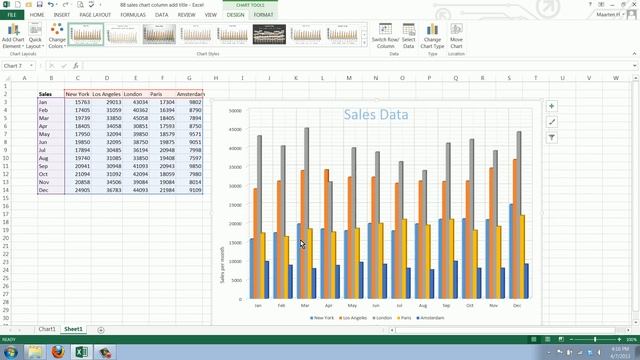640x360 pixels.
Task: Open the FILE tab
Action: click(12, 15)
